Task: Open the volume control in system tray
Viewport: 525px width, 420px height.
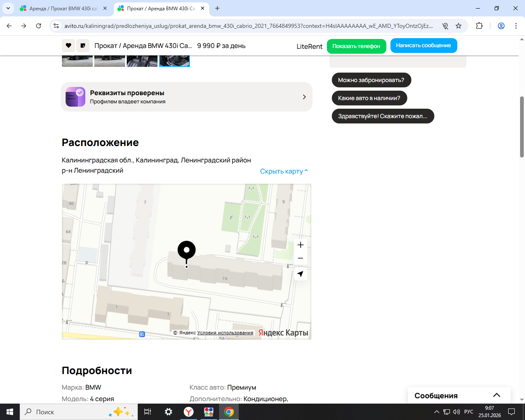Action: tap(457, 412)
